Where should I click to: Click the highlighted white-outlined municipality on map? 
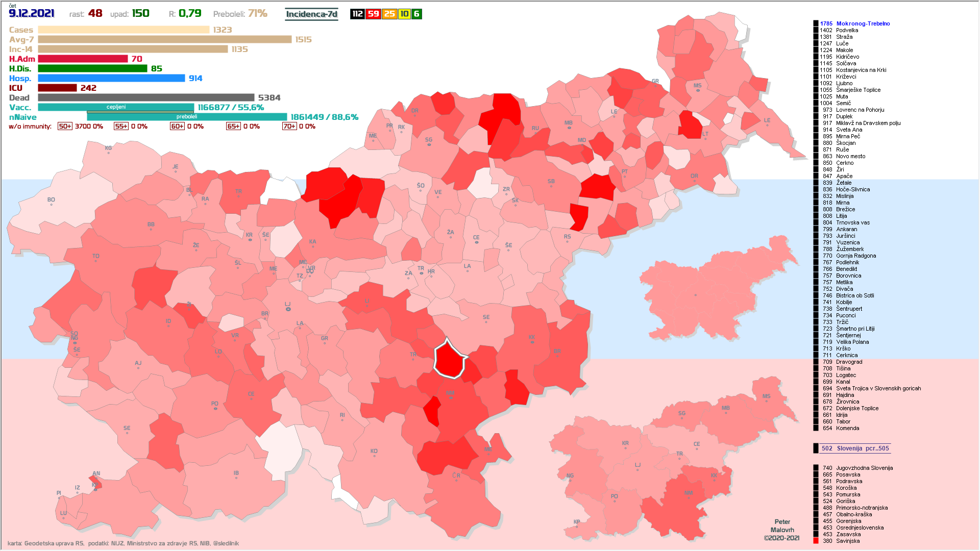click(x=449, y=360)
